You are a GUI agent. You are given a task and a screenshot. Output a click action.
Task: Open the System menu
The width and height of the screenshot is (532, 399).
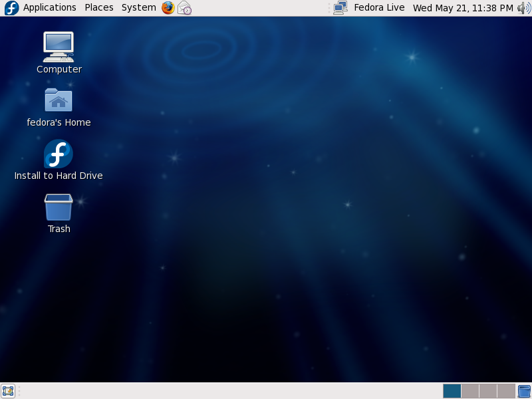tap(138, 7)
